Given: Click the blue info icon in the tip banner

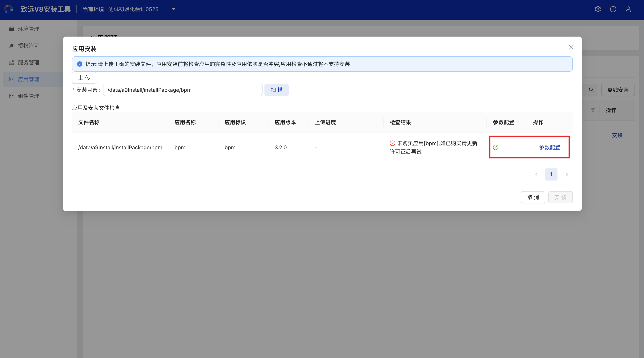Looking at the screenshot, I should [x=79, y=64].
